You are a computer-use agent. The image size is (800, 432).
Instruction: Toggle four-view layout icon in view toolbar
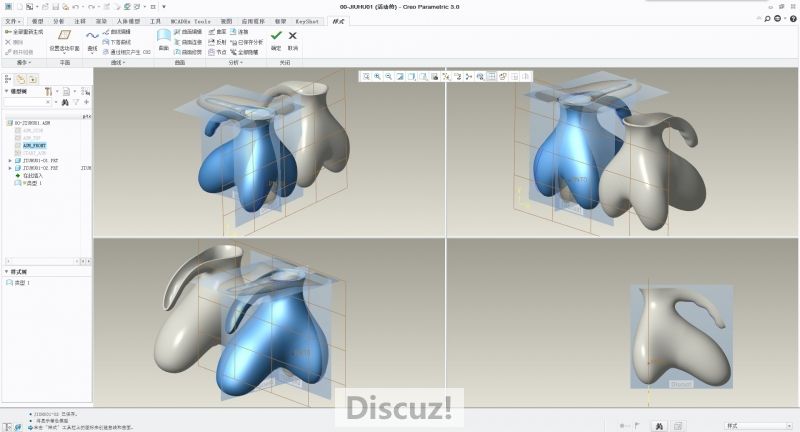pyautogui.click(x=491, y=77)
